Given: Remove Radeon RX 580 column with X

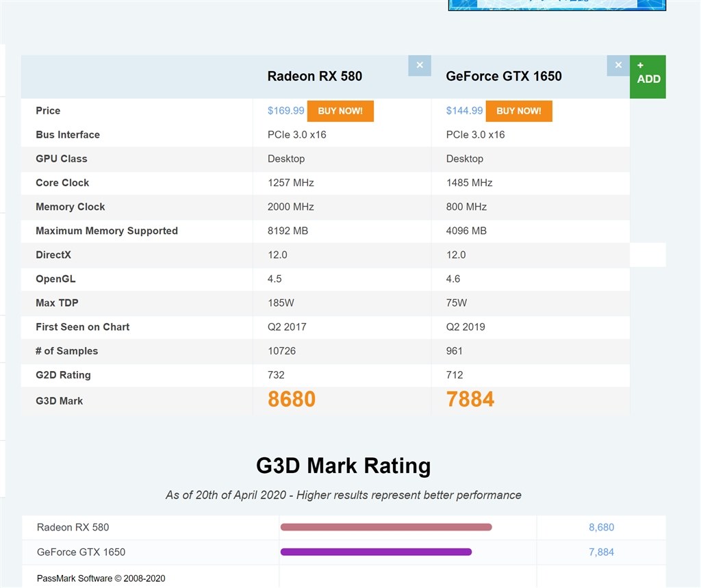Looking at the screenshot, I should pyautogui.click(x=420, y=65).
